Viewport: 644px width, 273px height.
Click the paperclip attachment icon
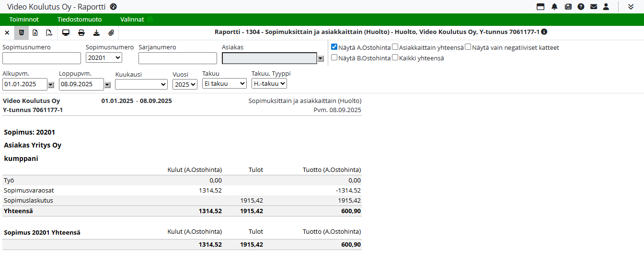pos(111,33)
